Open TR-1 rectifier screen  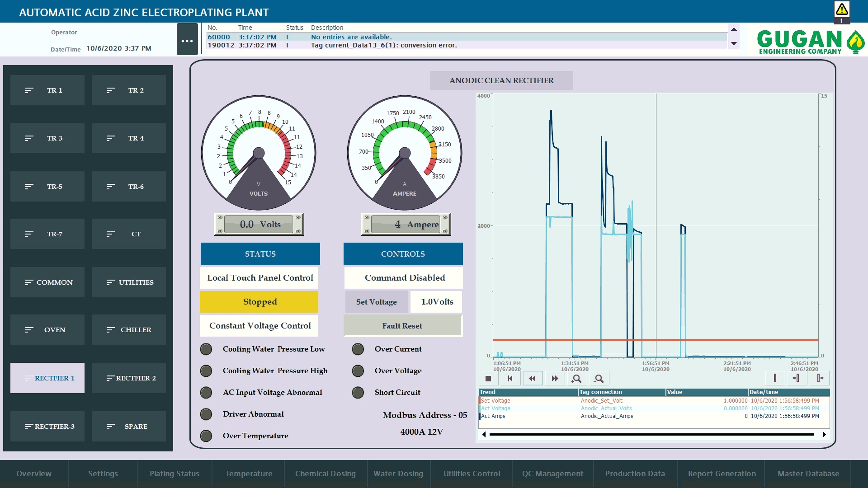pos(47,90)
